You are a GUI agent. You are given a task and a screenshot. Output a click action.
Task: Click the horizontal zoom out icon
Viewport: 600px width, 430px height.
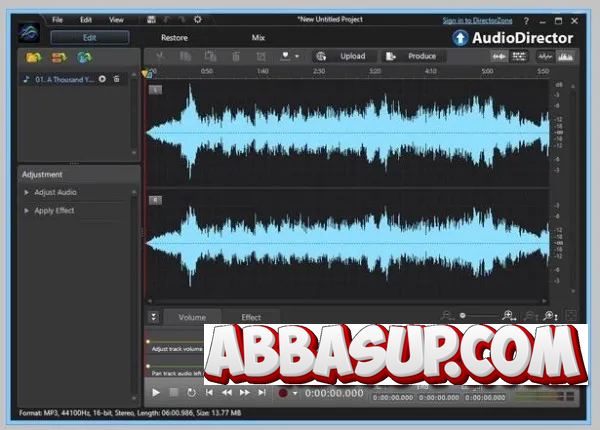[447, 316]
